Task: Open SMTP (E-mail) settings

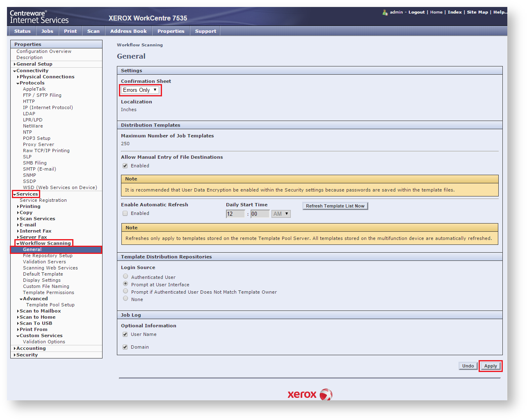Action: (39, 169)
